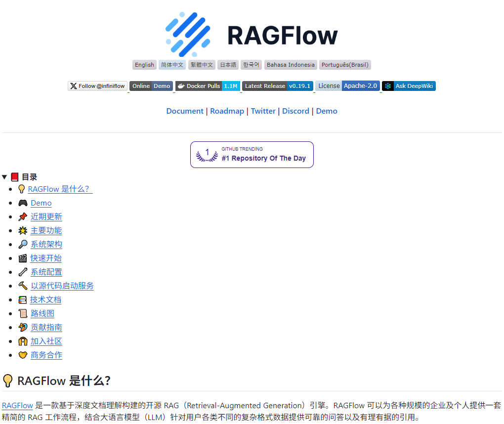Open the Online Demo badge

point(151,86)
